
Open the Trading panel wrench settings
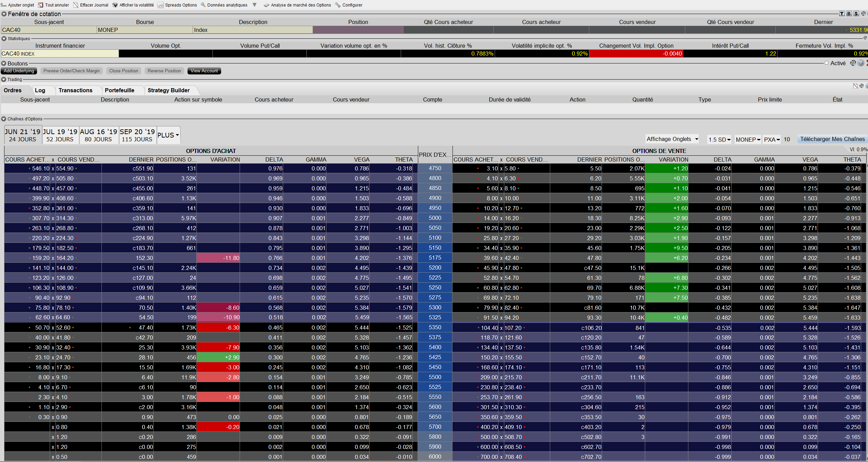pyautogui.click(x=861, y=86)
